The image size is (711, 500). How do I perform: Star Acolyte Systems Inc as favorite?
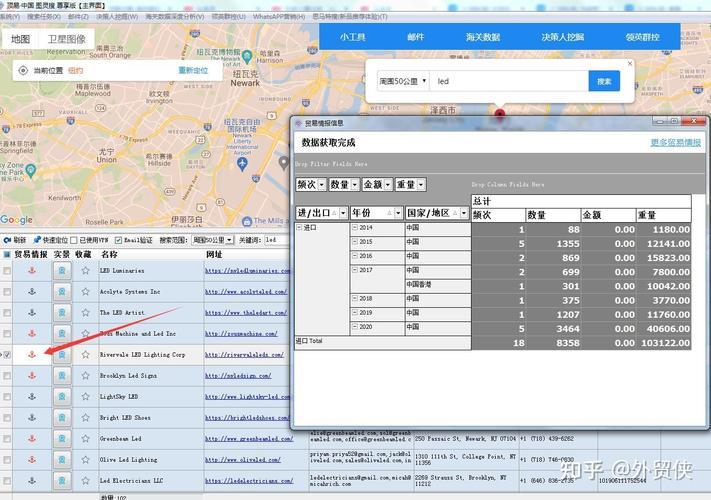(85, 291)
